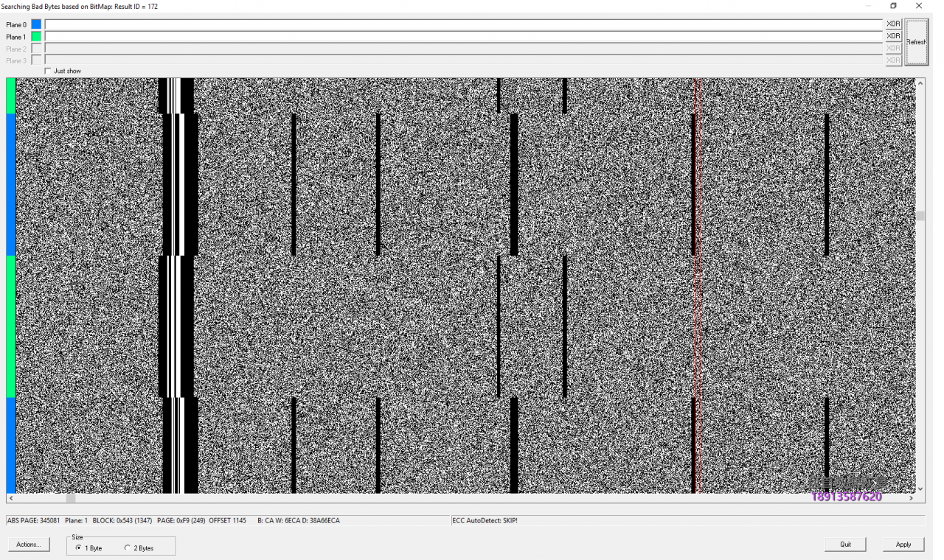Click the horizontal scrollbar left arrow

point(11,498)
